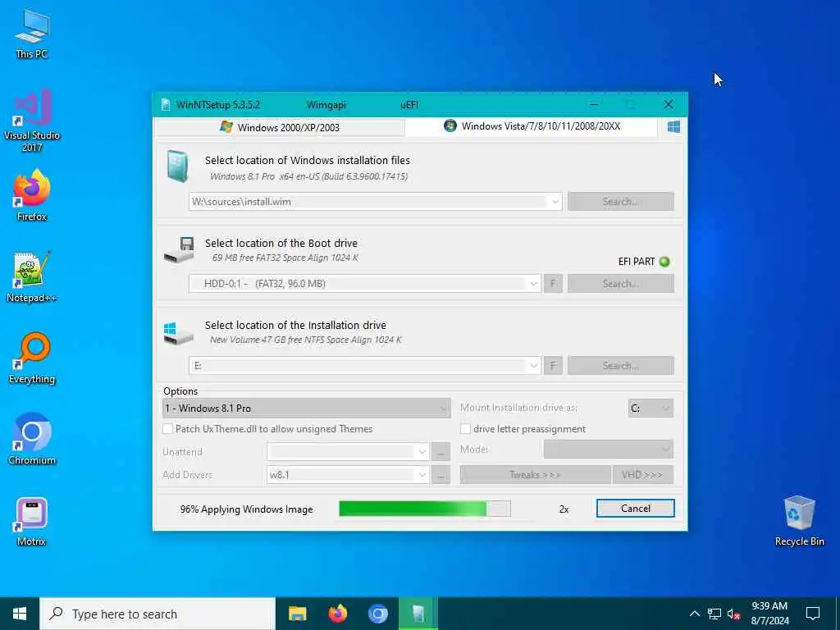Open the Mode dropdown
The image size is (840, 630).
pos(609,449)
